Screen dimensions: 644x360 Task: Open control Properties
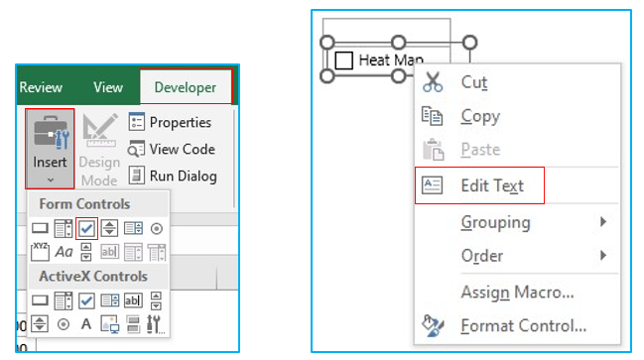pos(170,122)
